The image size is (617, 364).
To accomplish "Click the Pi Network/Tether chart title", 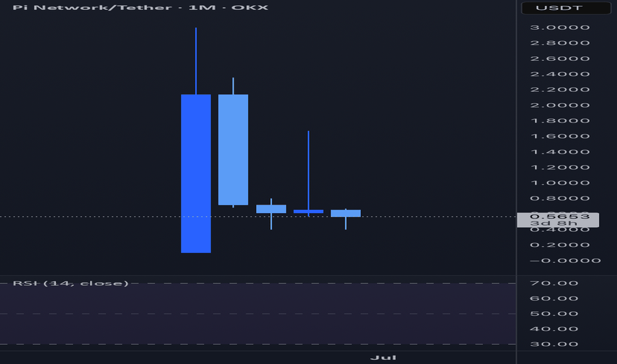I will pos(140,7).
